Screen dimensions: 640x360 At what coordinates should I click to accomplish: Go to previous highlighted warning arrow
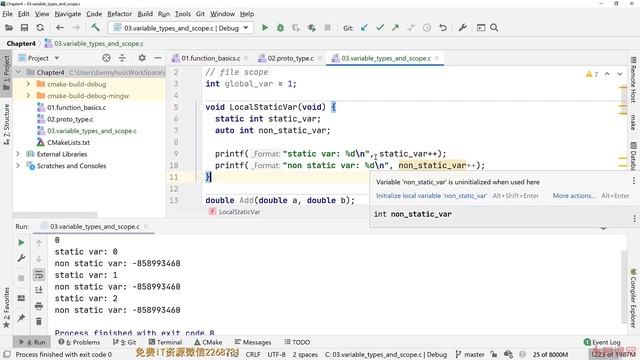pos(607,74)
